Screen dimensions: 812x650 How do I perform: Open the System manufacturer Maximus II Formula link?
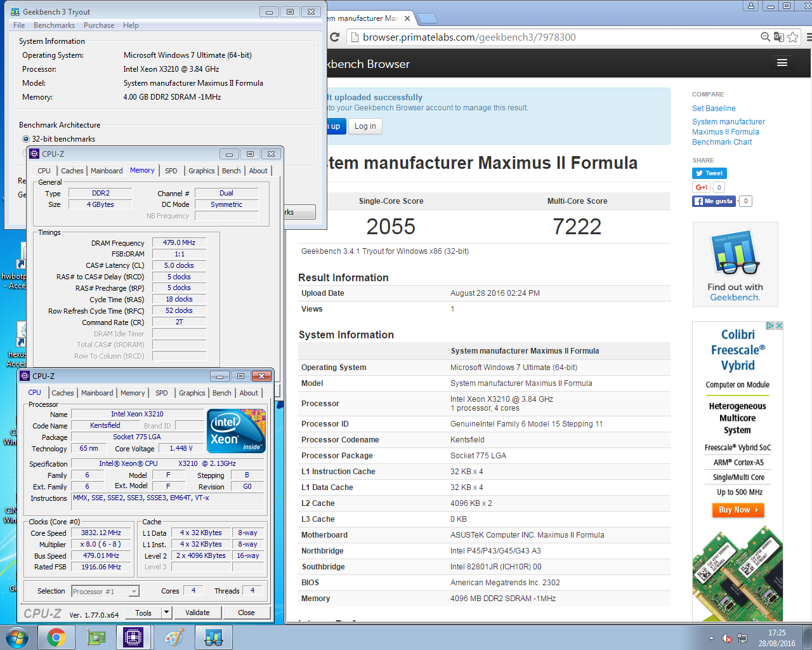(728, 127)
